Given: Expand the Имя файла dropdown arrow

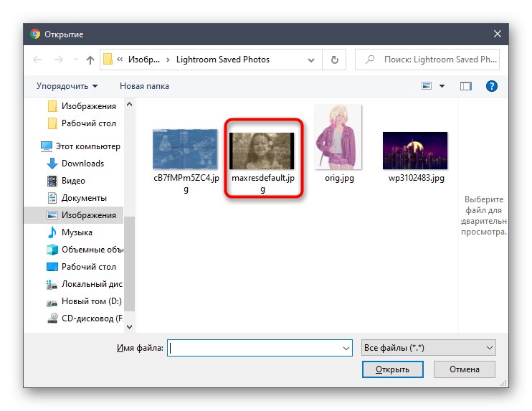Looking at the screenshot, I should pyautogui.click(x=346, y=348).
